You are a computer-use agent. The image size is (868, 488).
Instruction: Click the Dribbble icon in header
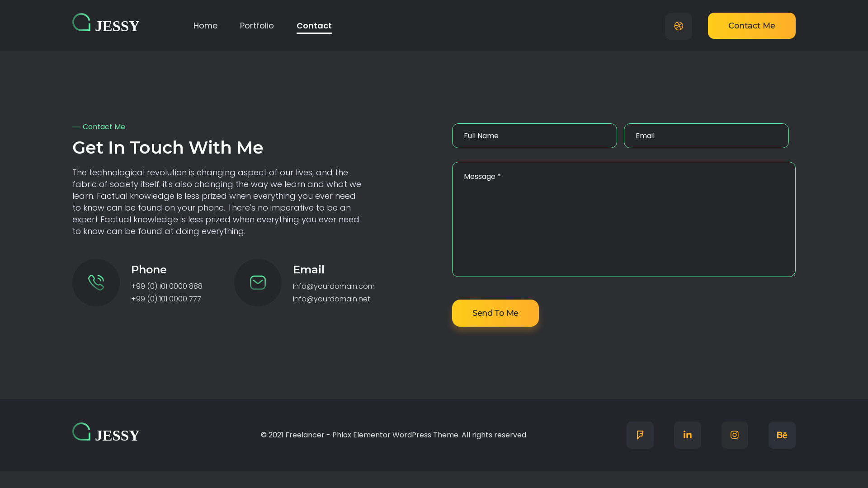tap(678, 26)
